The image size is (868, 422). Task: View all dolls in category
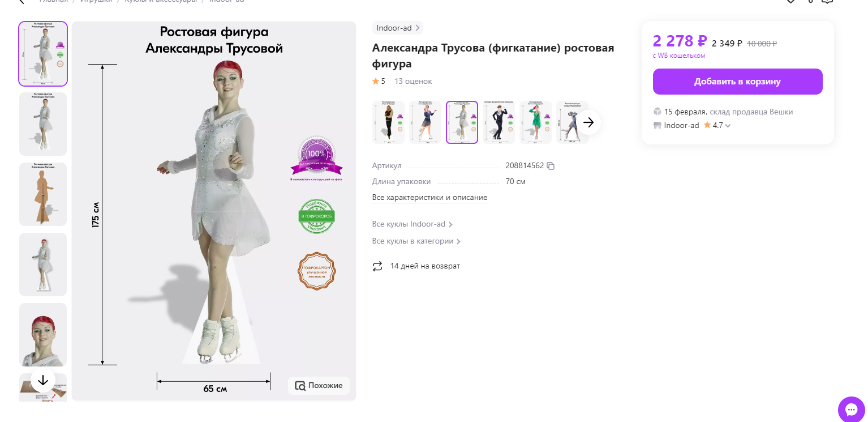[416, 241]
